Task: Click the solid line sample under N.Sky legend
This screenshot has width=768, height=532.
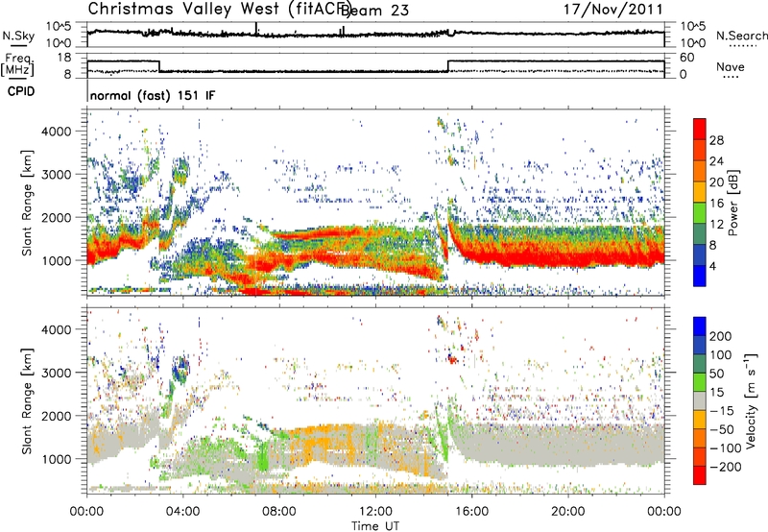Action: 18,46
